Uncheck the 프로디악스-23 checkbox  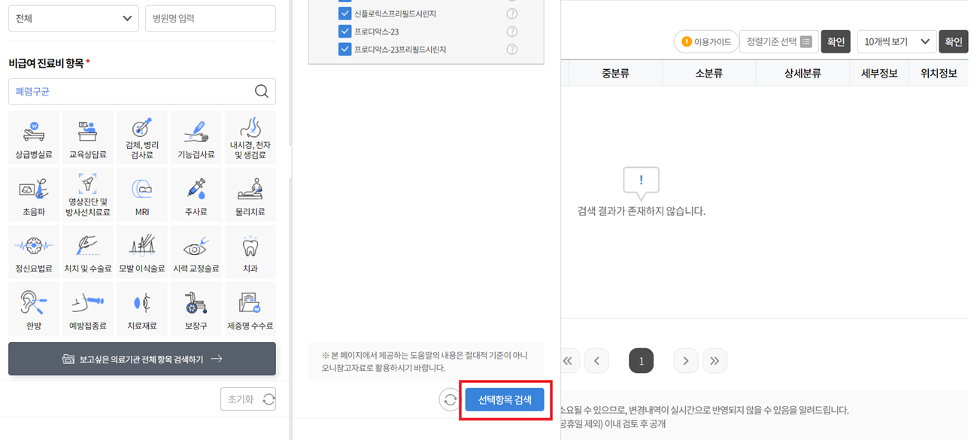pos(344,31)
